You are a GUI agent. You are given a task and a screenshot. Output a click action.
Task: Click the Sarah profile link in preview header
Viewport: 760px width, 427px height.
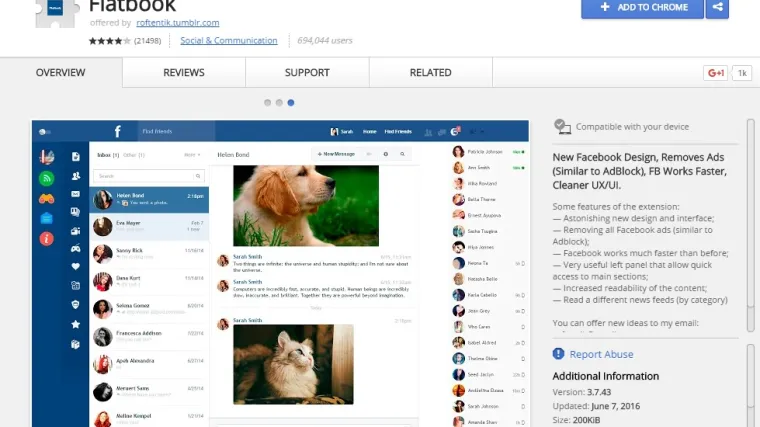point(342,131)
